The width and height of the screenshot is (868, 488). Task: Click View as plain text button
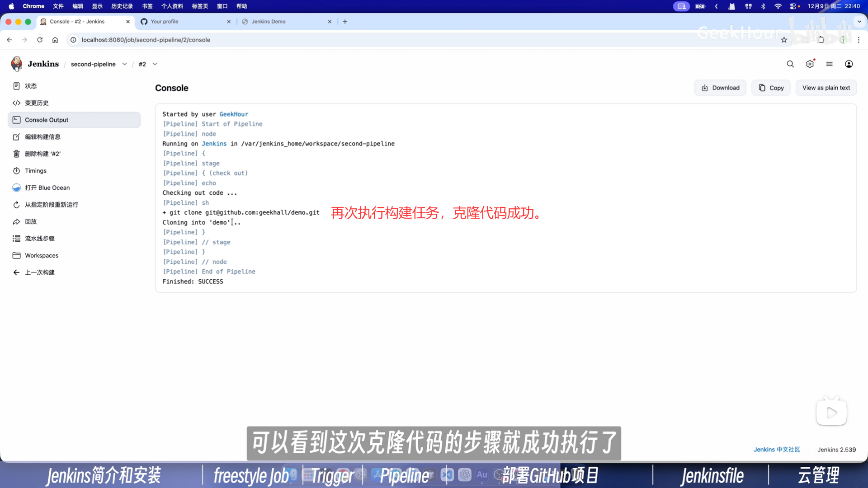click(x=826, y=88)
